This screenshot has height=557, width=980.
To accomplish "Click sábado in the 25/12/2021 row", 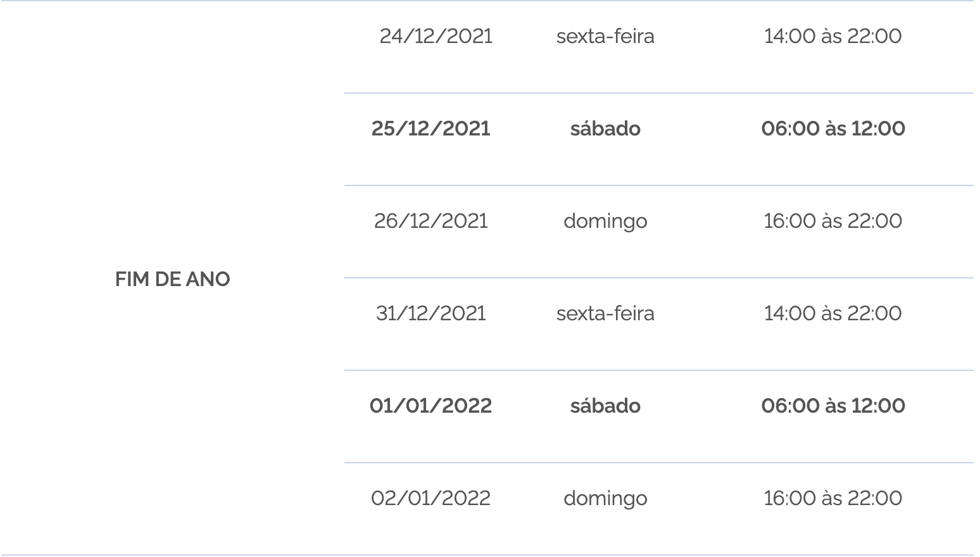I will pos(605,128).
